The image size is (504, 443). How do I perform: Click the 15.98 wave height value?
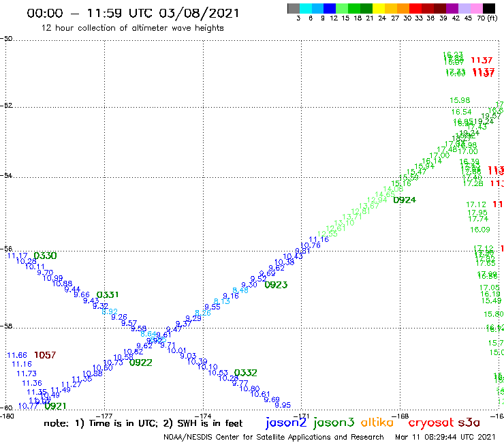(460, 100)
